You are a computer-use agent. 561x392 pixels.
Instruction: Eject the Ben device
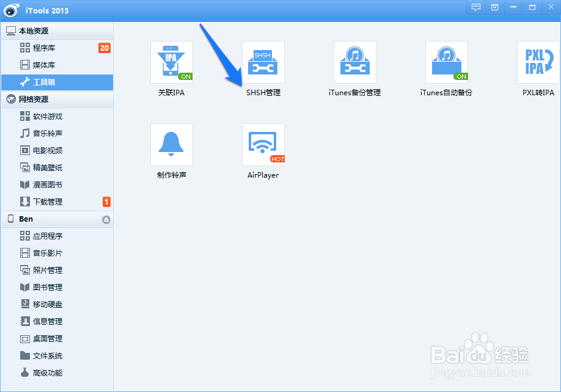(x=106, y=219)
